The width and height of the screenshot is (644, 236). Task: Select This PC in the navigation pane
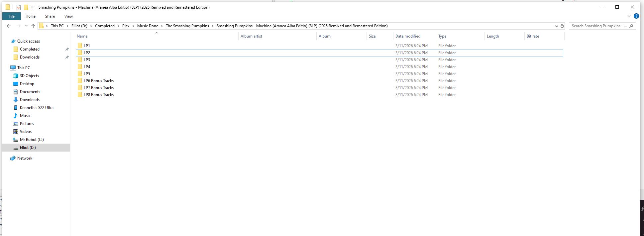[x=24, y=68]
